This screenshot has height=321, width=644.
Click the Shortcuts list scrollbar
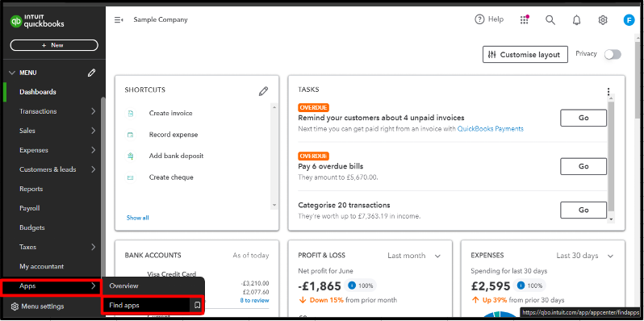(274, 156)
